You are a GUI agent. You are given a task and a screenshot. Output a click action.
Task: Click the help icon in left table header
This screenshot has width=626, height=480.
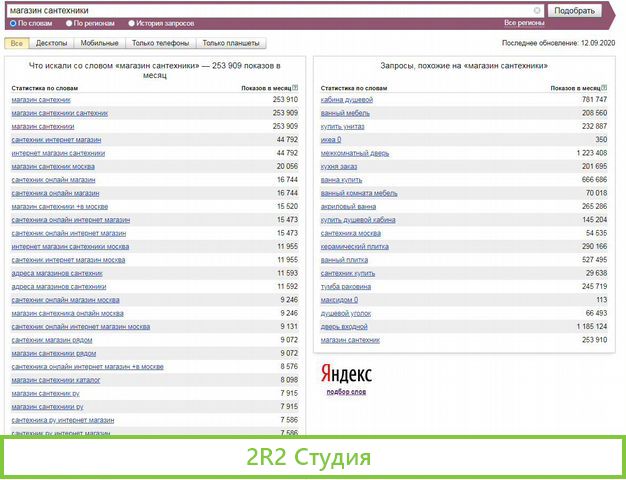click(296, 89)
